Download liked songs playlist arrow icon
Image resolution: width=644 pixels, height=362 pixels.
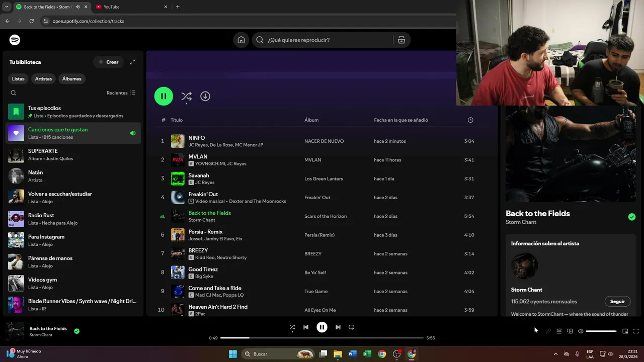click(205, 96)
